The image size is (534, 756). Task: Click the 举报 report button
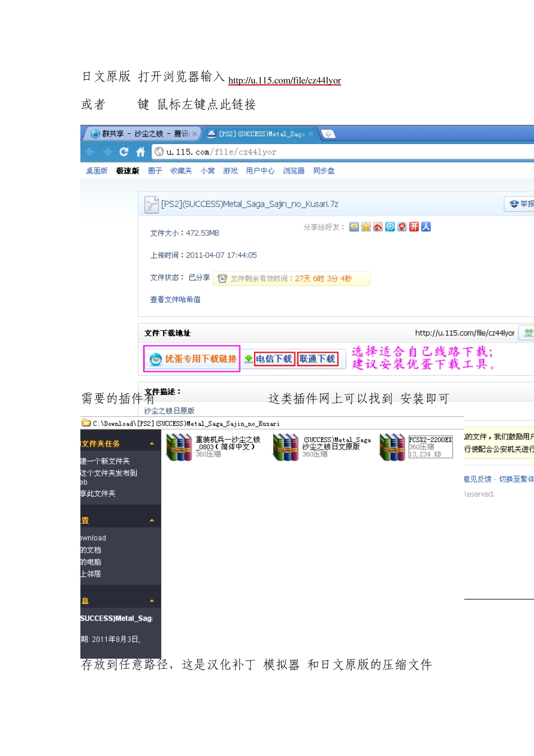point(521,204)
